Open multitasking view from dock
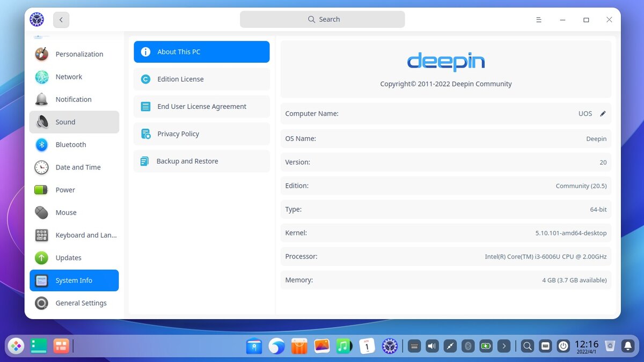This screenshot has width=644, height=362. click(x=61, y=346)
